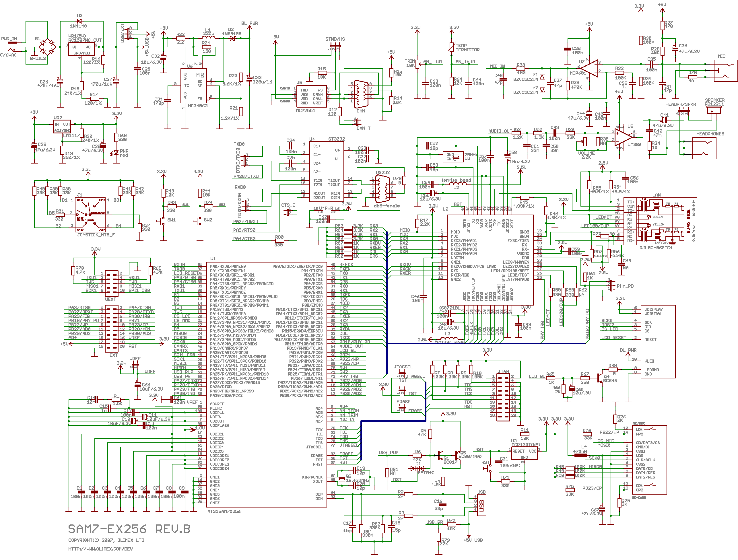Click the RJLBC-060TC1 LAN RJ45 connector
The image size is (738, 560).
(x=660, y=221)
